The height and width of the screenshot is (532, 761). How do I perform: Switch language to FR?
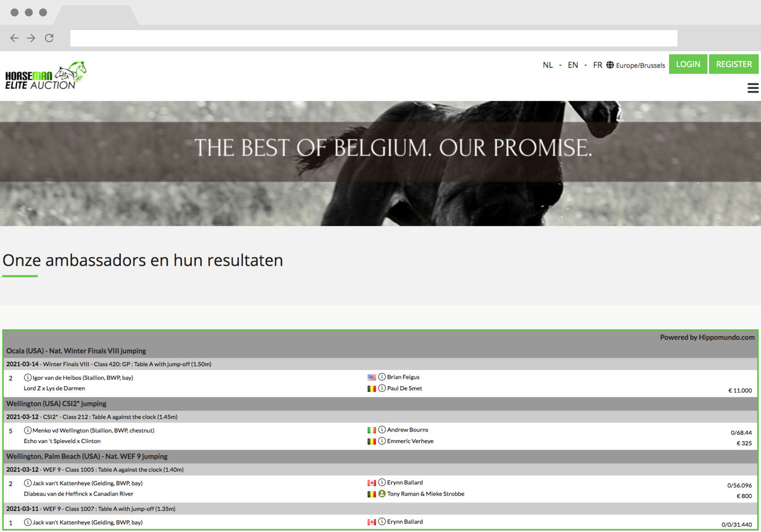(x=598, y=65)
